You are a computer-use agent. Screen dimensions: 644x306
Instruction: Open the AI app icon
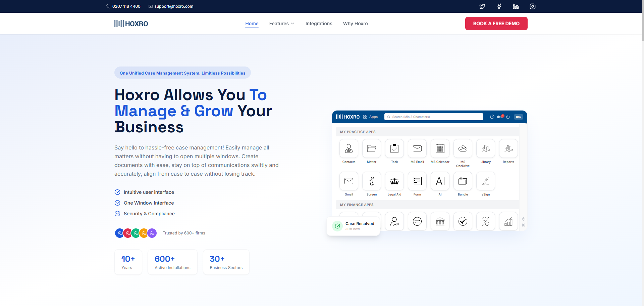coord(440,181)
